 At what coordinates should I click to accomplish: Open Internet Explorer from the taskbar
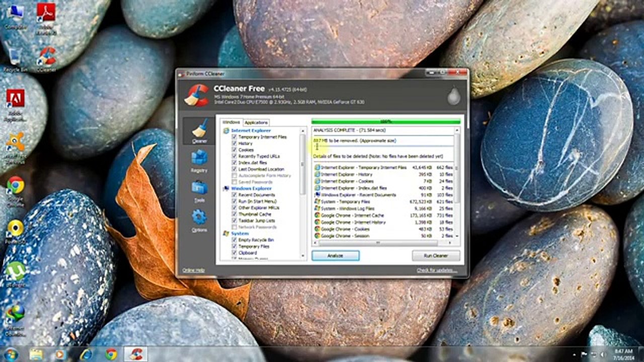[x=86, y=354]
